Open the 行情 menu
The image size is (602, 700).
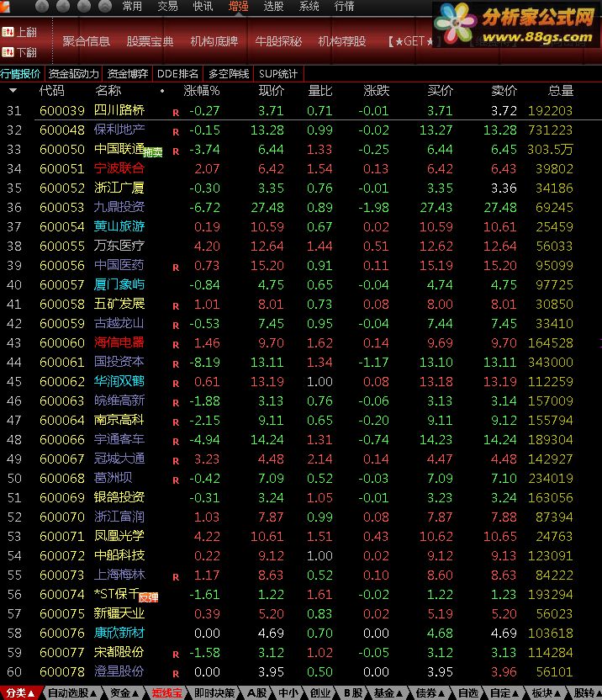tap(344, 6)
